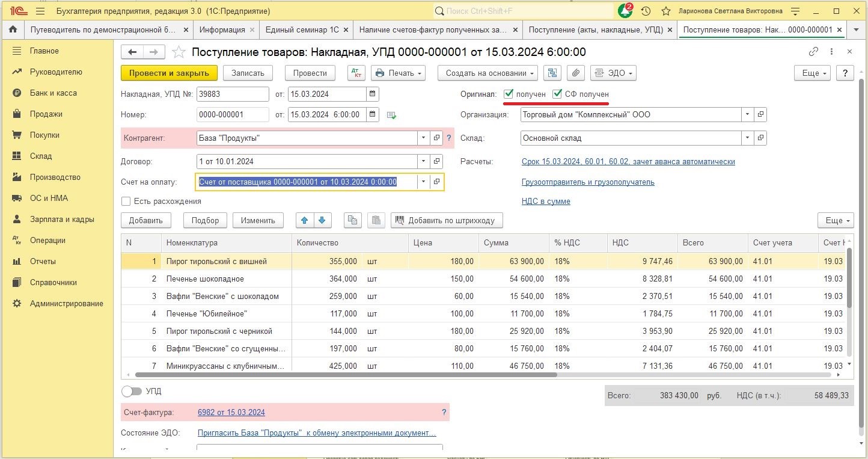
Task: Expand the Договор dropdown
Action: (424, 162)
